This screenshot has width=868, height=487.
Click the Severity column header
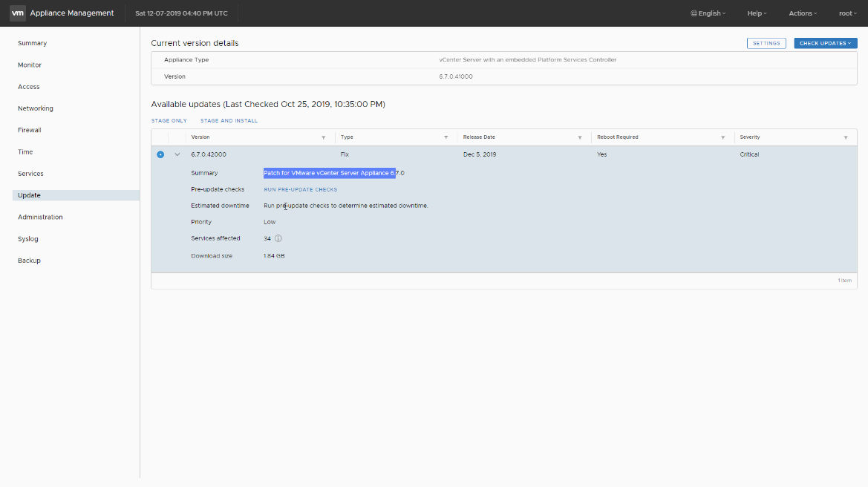coord(749,137)
